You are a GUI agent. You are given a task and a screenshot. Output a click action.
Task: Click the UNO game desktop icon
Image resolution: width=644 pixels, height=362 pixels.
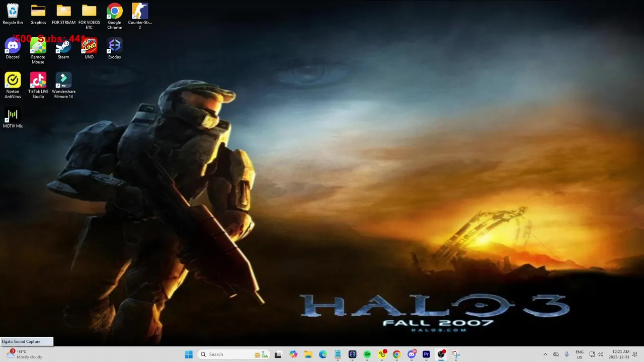(x=89, y=49)
